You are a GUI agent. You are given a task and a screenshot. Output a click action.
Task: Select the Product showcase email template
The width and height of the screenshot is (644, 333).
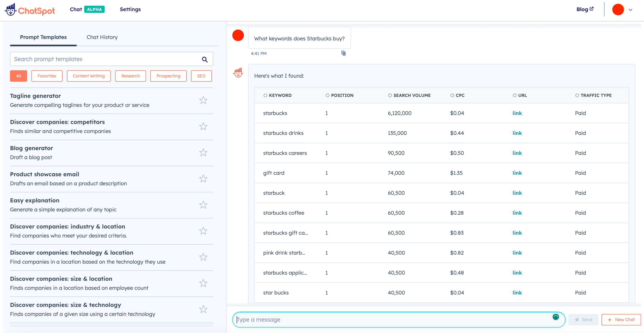click(112, 179)
